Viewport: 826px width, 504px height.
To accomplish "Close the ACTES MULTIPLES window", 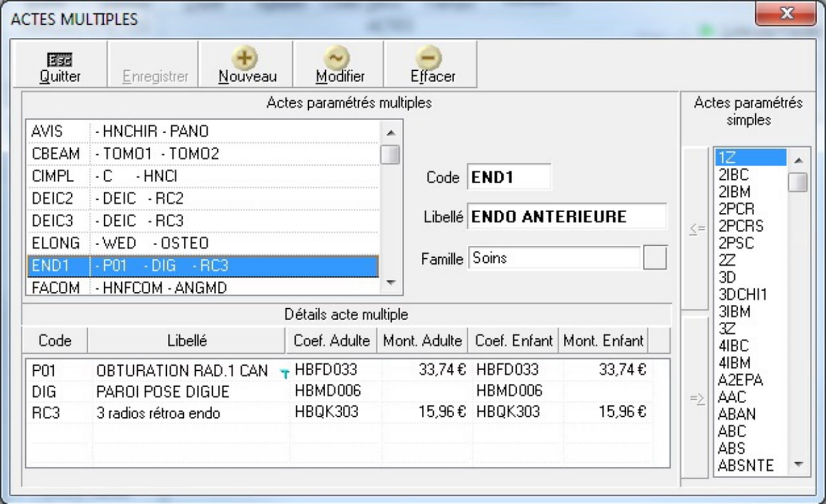I will (786, 13).
